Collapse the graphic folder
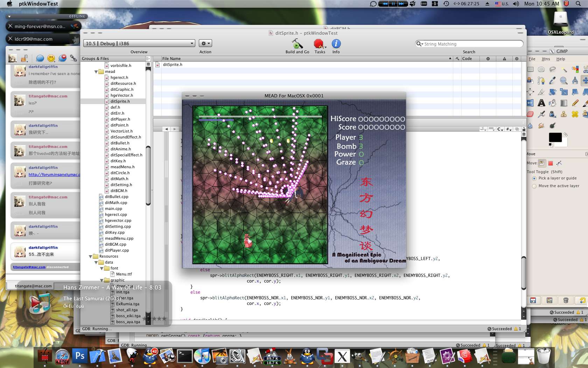Screen dimensions: 588x368 coord(101,280)
